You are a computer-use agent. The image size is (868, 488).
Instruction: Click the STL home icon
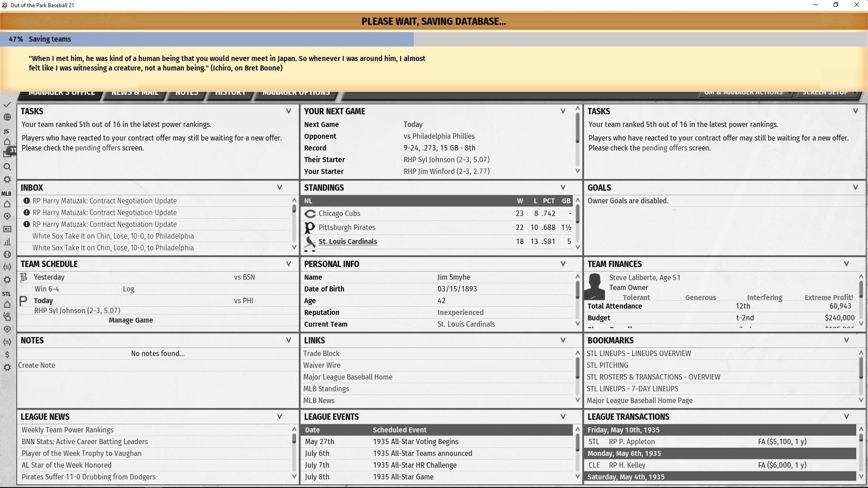[7, 305]
